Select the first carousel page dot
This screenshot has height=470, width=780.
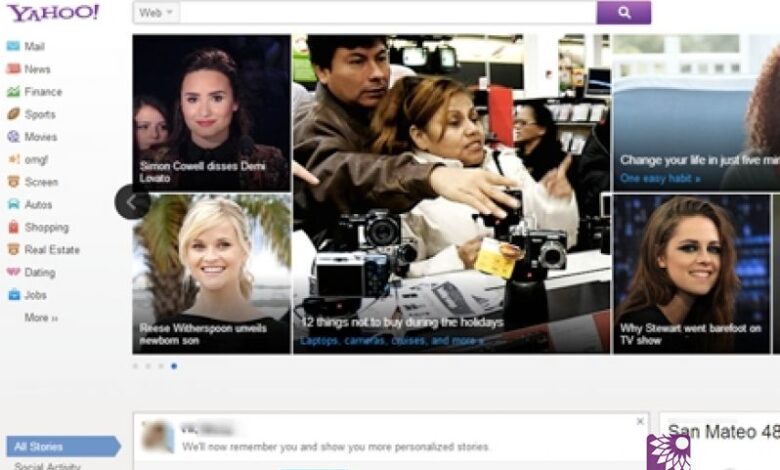[x=136, y=366]
